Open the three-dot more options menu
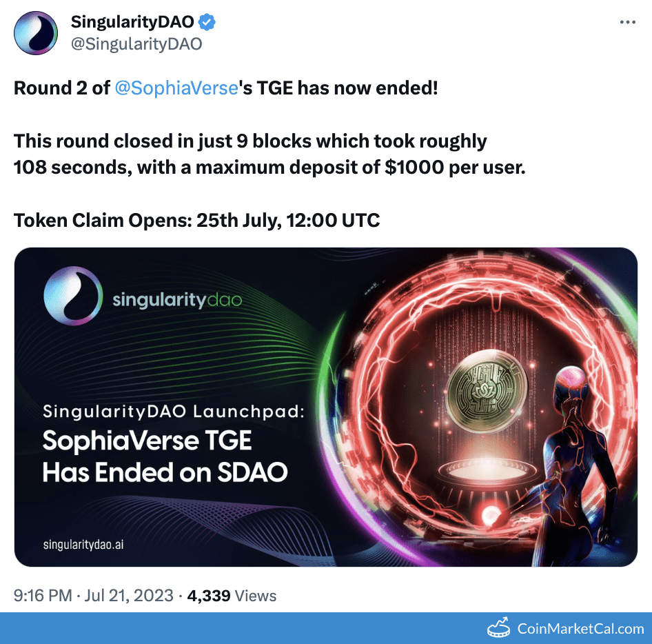Viewport: 652px width, 644px height. 627,22
